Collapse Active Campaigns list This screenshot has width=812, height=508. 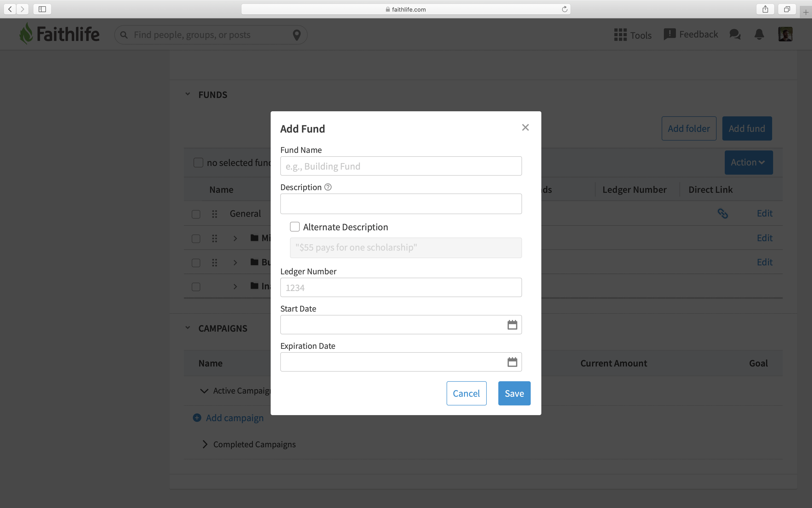coord(204,391)
